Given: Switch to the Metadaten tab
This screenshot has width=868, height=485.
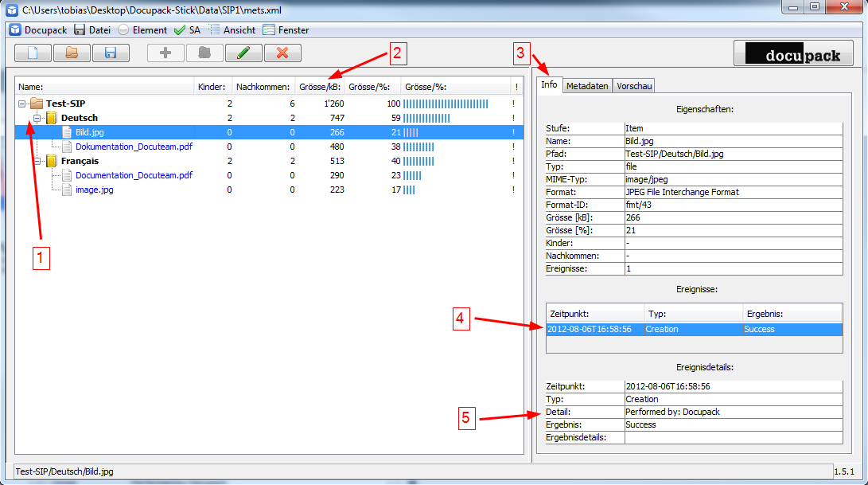Looking at the screenshot, I should click(x=587, y=86).
